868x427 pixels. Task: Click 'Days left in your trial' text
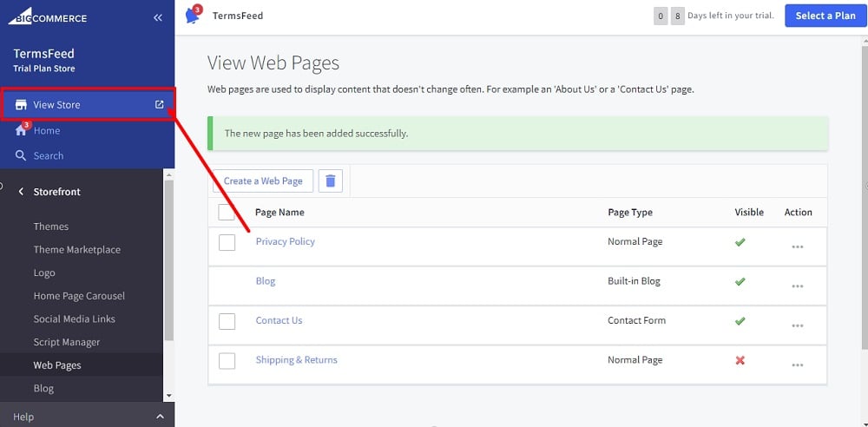point(731,16)
